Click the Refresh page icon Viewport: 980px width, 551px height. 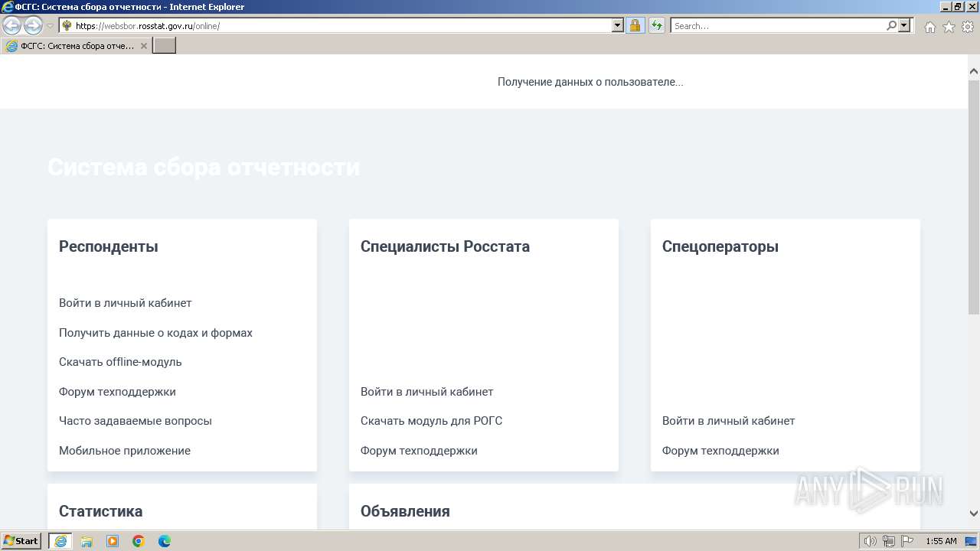point(656,25)
